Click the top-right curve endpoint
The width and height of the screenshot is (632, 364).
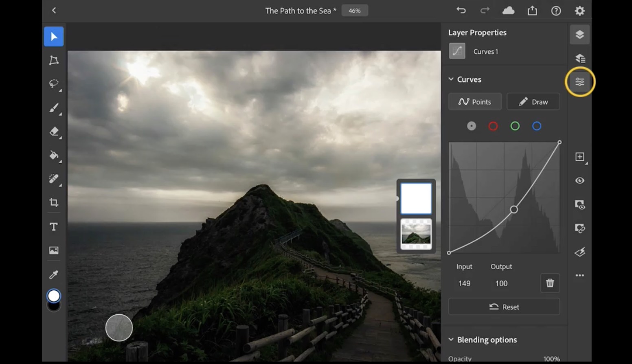(x=560, y=142)
